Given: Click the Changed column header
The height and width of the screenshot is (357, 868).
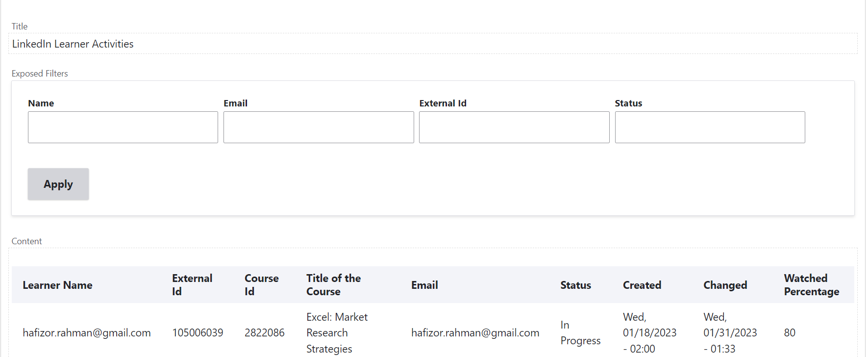Looking at the screenshot, I should click(725, 285).
